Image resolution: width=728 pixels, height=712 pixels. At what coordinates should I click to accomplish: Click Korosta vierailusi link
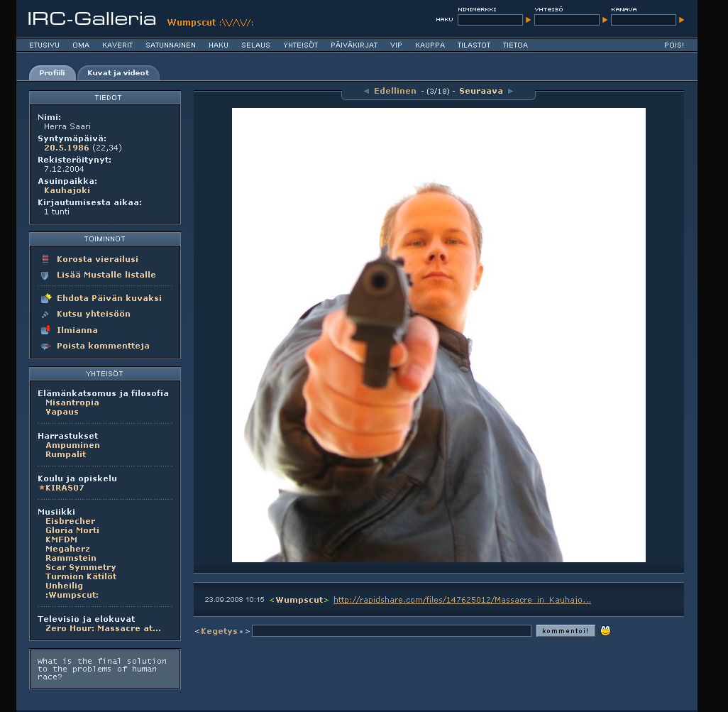pos(97,259)
